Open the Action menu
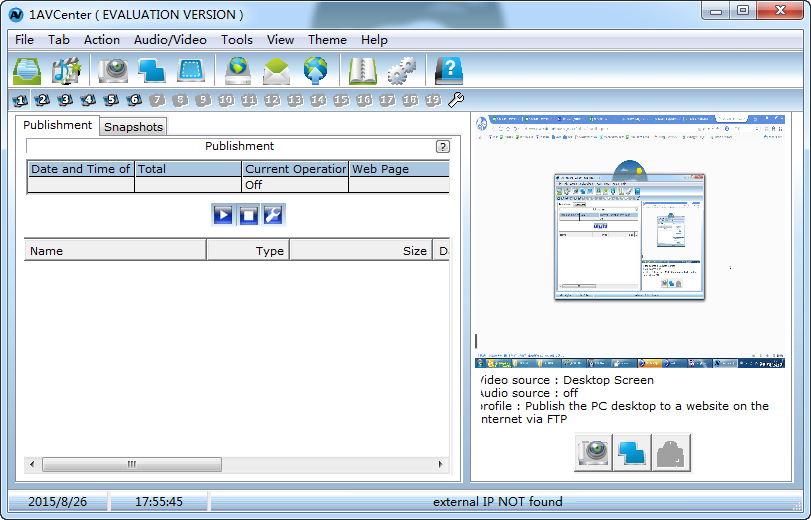Screen dimensions: 811x520 click(102, 40)
